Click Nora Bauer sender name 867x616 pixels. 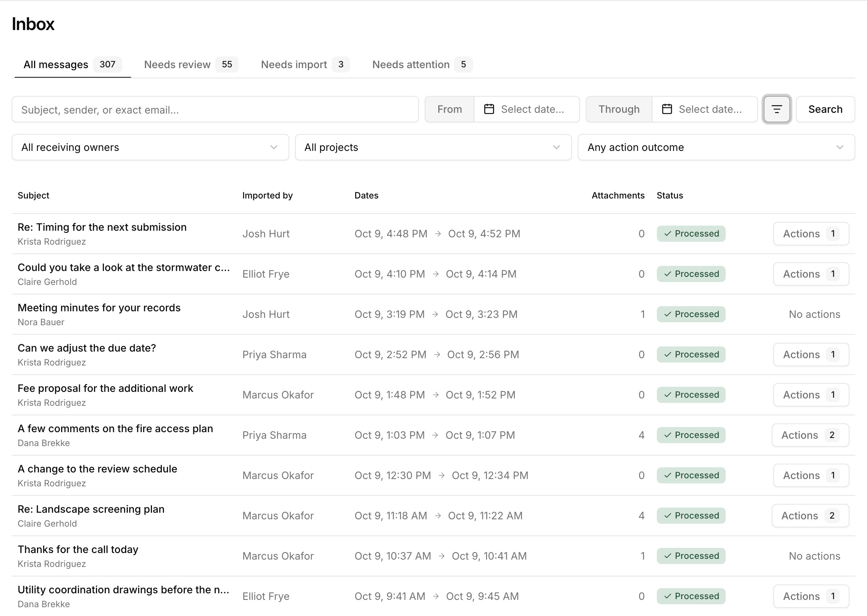41,322
